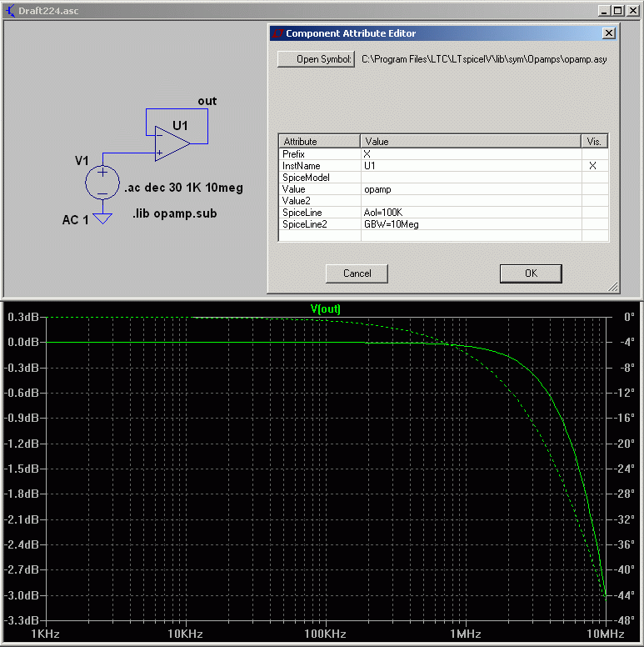Viewport: 644px width, 647px height.
Task: Toggle the visibility X for InstName row
Action: click(595, 165)
